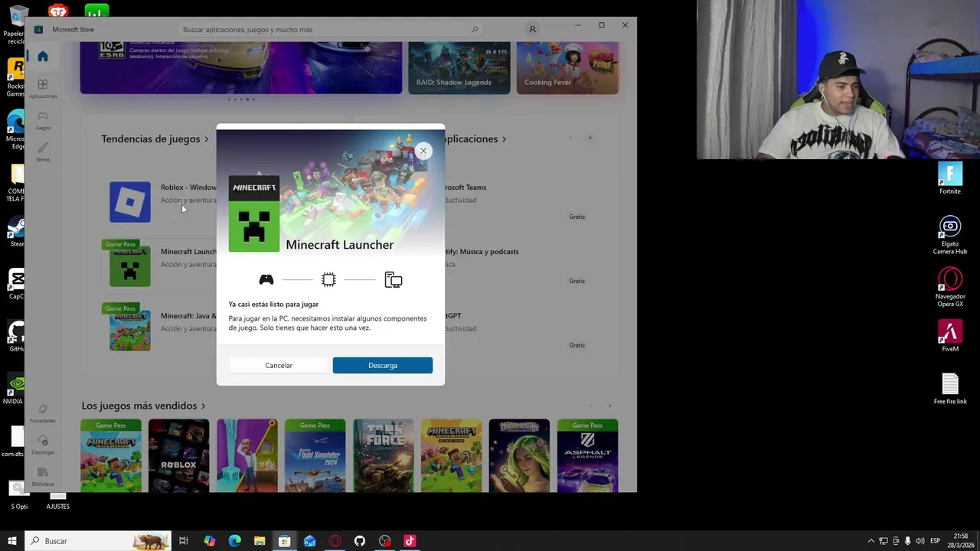Open Roblox top-selling thumbnail
The height and width of the screenshot is (551, 980).
[x=178, y=455]
